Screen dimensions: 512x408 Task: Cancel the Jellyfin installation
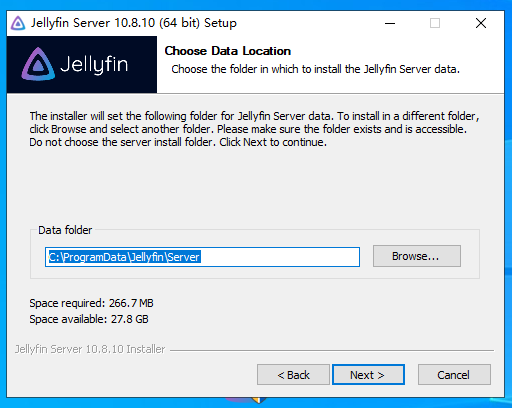coord(454,375)
